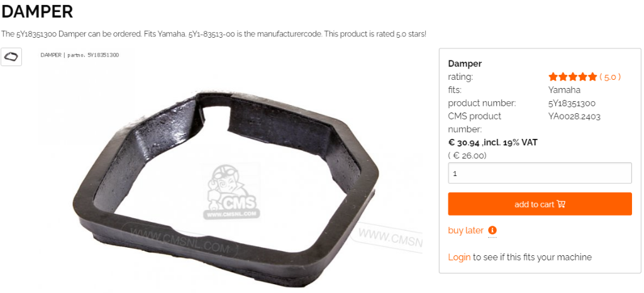644x293 pixels.
Task: Select the small damper thumbnail image
Action: click(x=11, y=57)
